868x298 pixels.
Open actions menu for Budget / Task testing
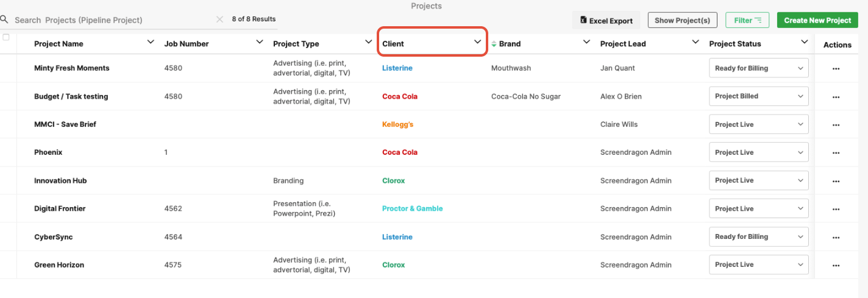[836, 96]
